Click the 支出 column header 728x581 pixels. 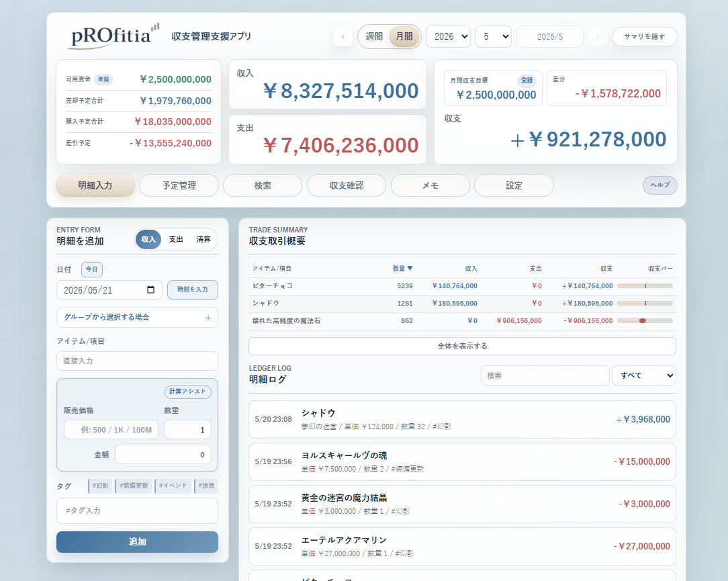coord(535,269)
